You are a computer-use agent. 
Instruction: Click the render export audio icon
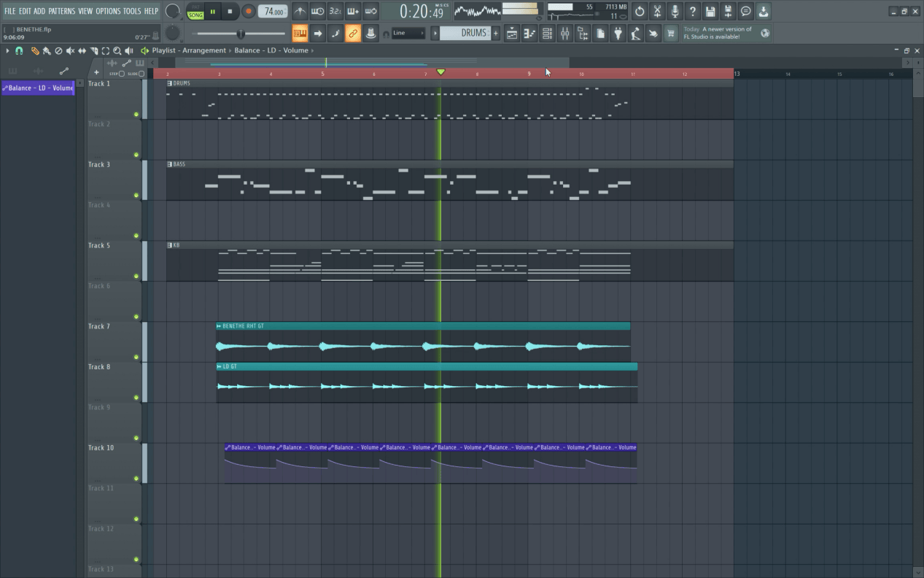728,11
